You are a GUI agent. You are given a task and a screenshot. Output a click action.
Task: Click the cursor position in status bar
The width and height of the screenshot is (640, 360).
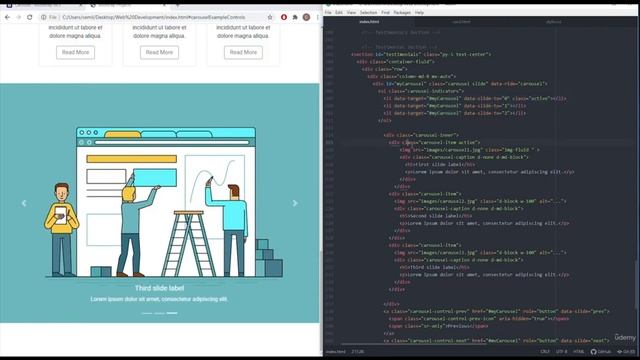pos(358,351)
